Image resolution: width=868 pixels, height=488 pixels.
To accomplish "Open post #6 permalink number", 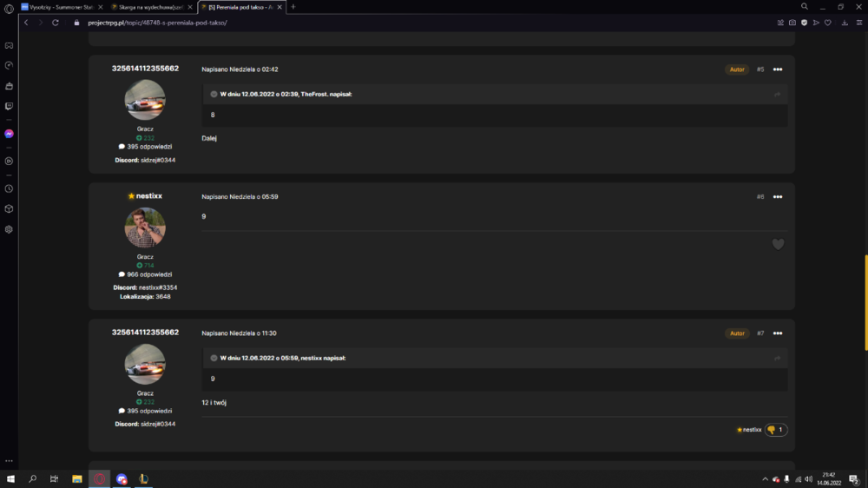I will tap(760, 196).
